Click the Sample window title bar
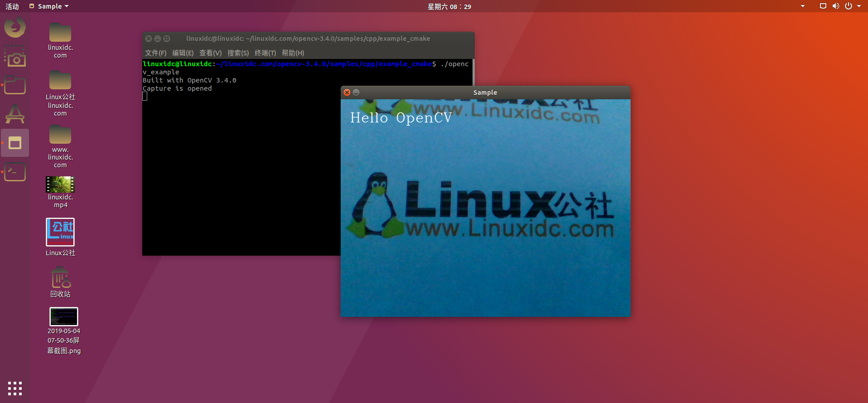 485,92
